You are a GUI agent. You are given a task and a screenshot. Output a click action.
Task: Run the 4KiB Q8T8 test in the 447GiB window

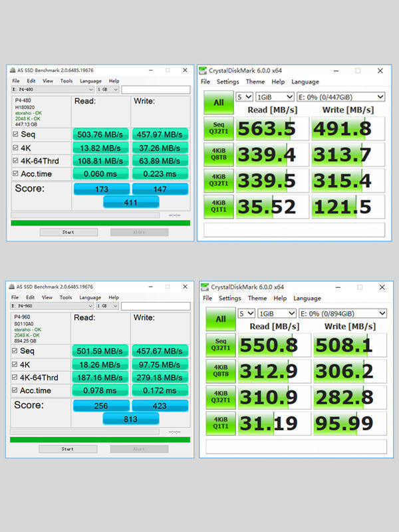click(219, 155)
